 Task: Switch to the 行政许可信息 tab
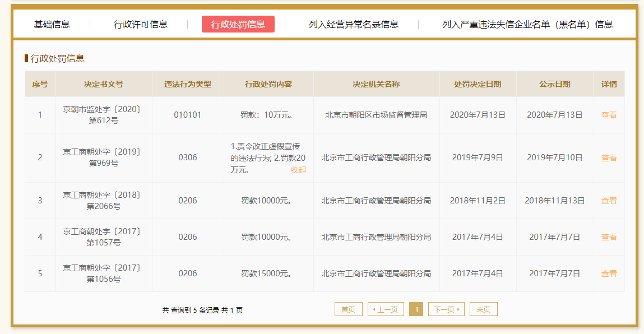tap(141, 24)
